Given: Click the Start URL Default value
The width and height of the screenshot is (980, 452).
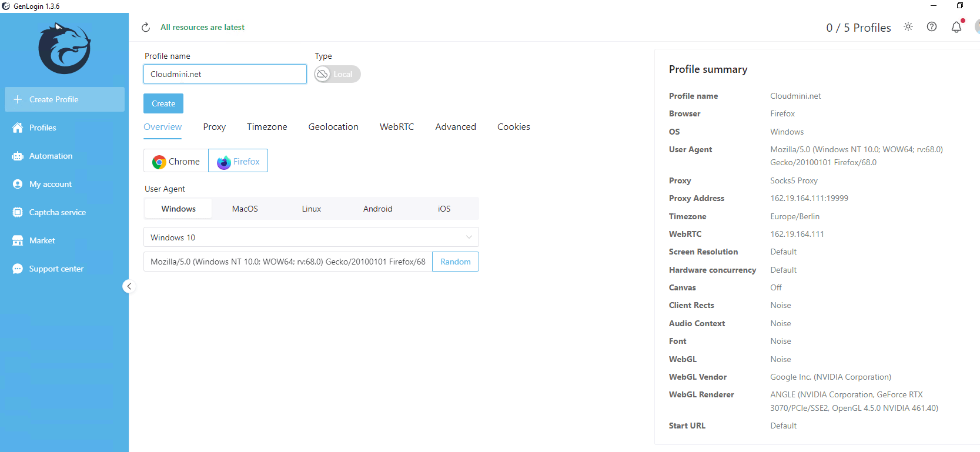Looking at the screenshot, I should click(784, 426).
